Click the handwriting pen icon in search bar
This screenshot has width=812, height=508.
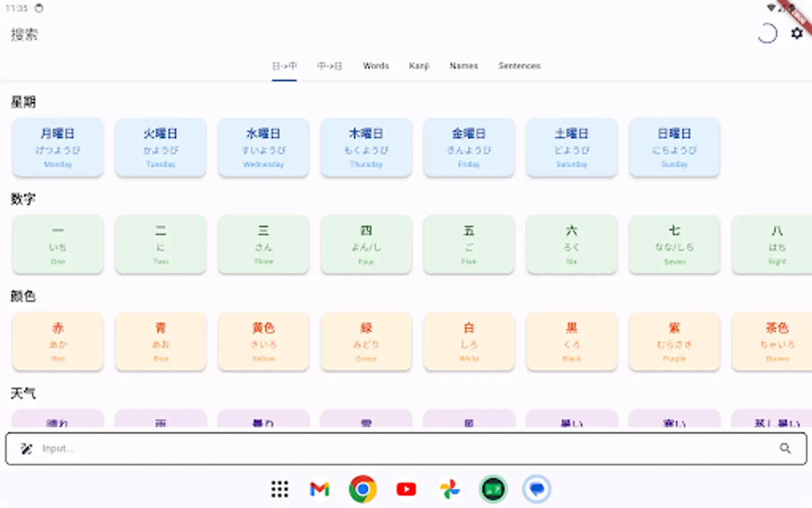pyautogui.click(x=26, y=448)
